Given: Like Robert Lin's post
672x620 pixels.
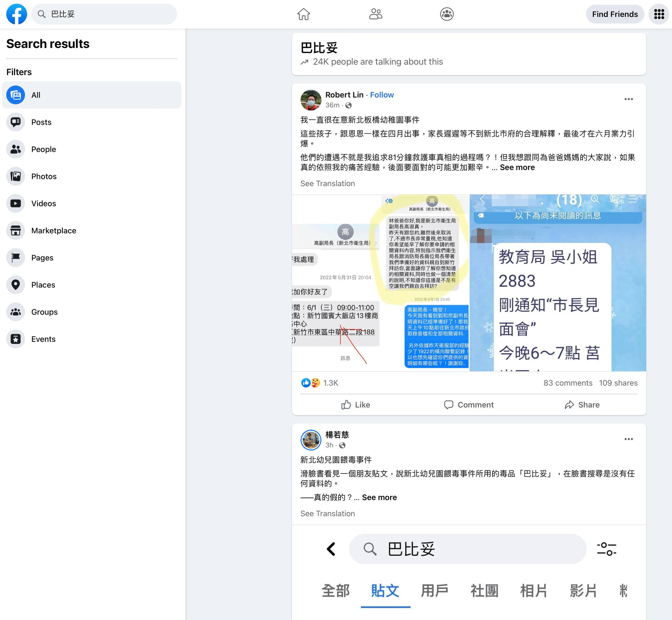Looking at the screenshot, I should coord(356,405).
